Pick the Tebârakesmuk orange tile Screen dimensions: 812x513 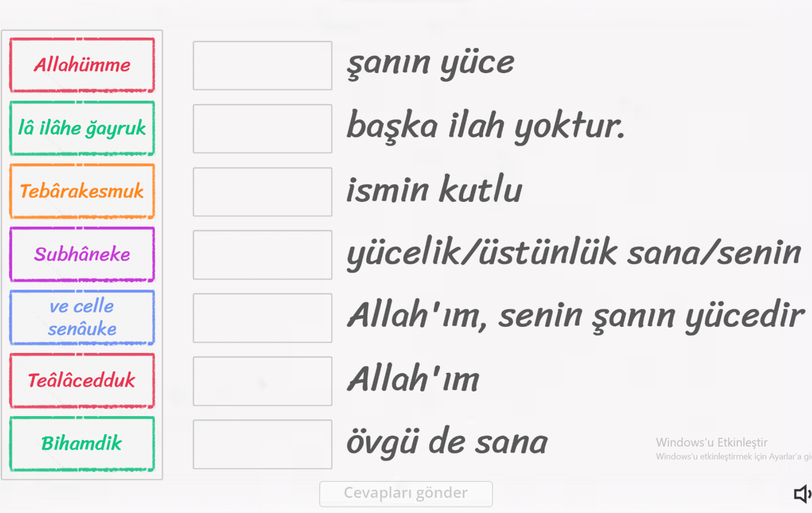(82, 191)
